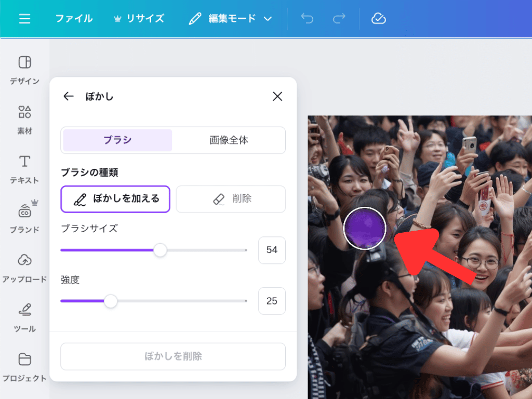
Task: Click the 強度 slider handle
Action: coord(111,301)
